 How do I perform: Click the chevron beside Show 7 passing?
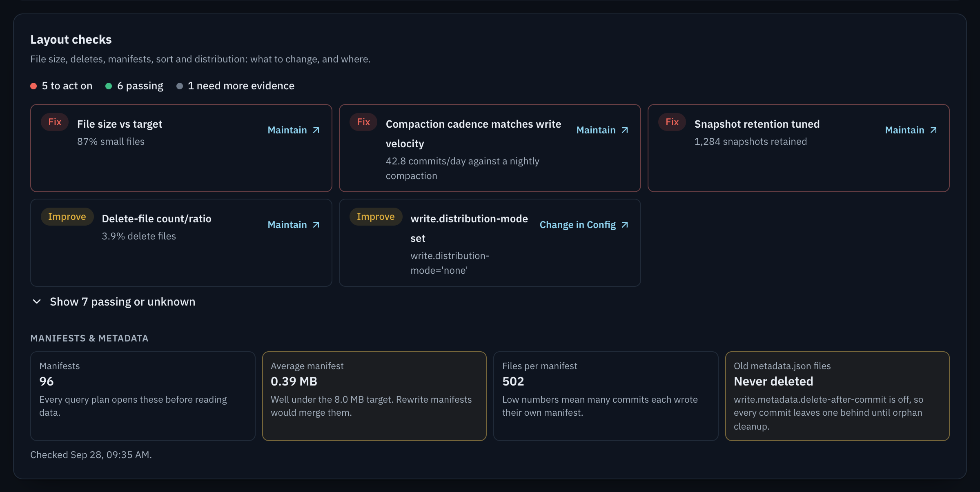pyautogui.click(x=37, y=302)
